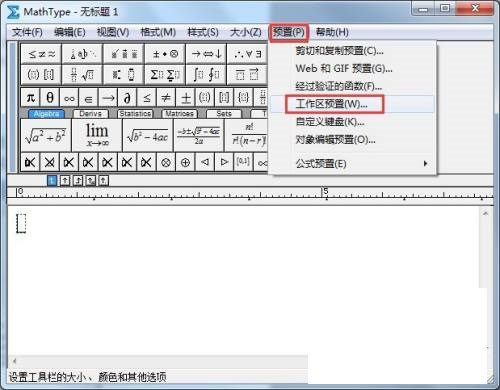Viewport: 500px width, 390px height.
Task: Open the 帮助(H) menu
Action: pyautogui.click(x=332, y=32)
